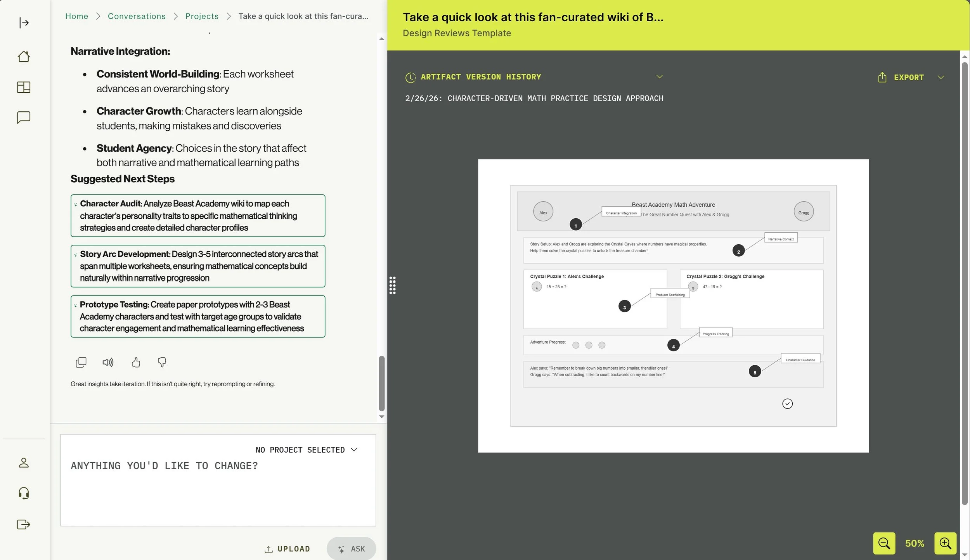Expand Artifact Version History dropdown
Image resolution: width=970 pixels, height=560 pixels.
click(x=659, y=76)
